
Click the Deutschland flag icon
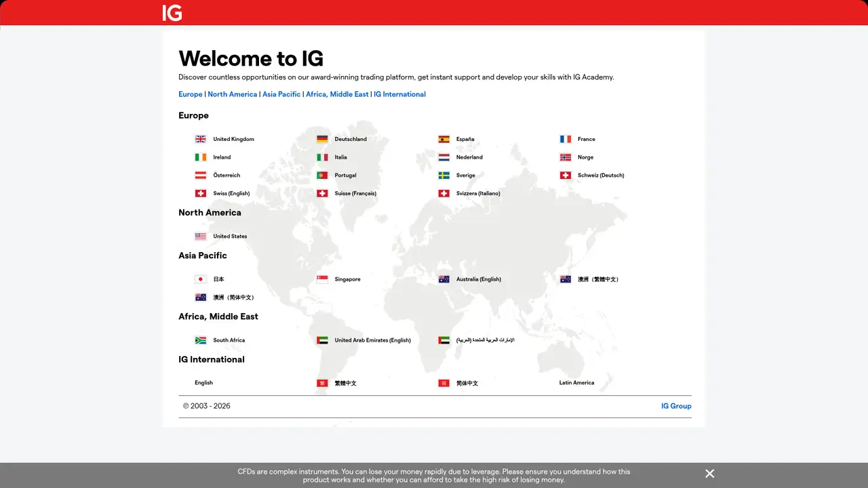322,139
